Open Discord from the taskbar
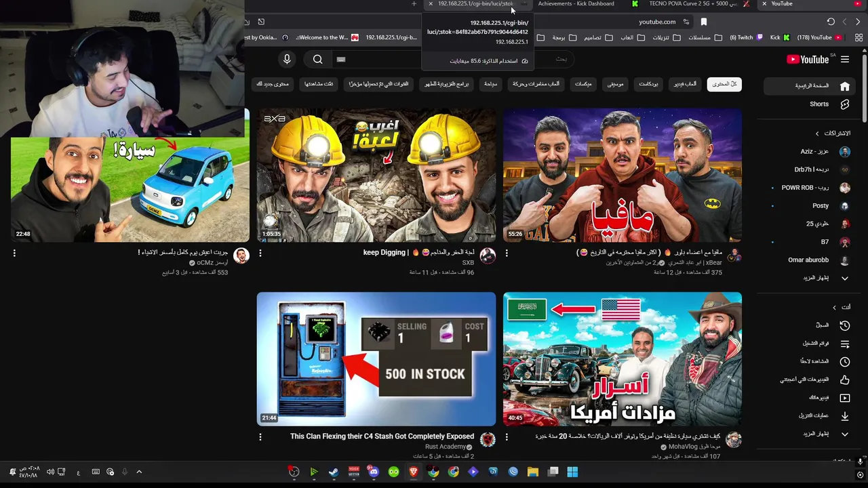This screenshot has height=488, width=868. (x=374, y=472)
